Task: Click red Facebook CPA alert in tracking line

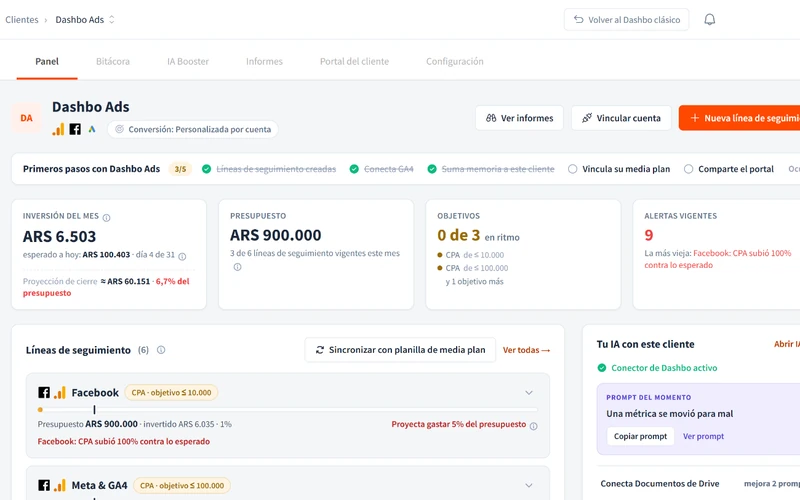Action: click(123, 441)
